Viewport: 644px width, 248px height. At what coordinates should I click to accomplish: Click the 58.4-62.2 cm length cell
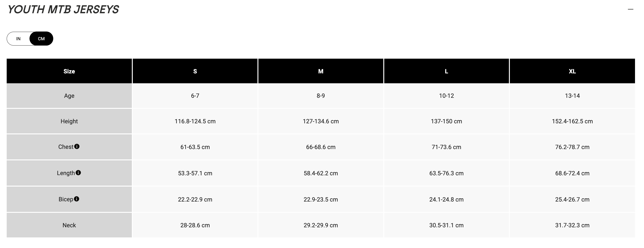click(321, 173)
